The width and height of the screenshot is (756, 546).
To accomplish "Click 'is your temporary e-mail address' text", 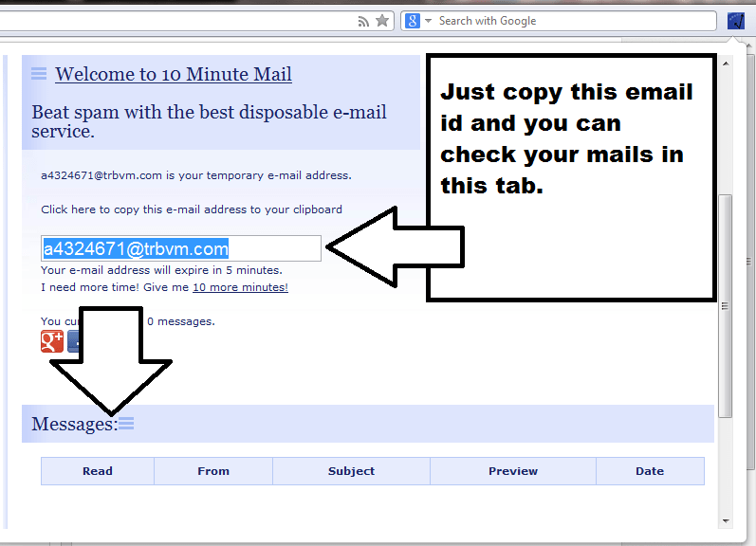I will [259, 175].
